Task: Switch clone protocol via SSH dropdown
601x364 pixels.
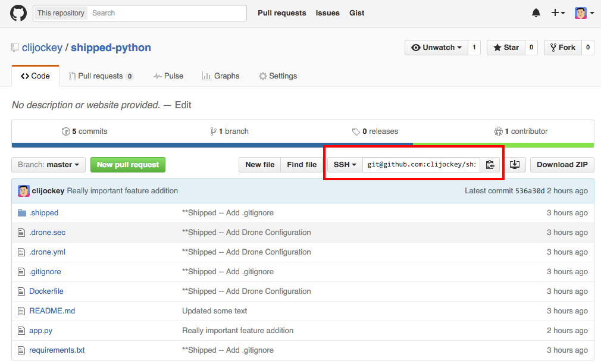Action: click(345, 164)
